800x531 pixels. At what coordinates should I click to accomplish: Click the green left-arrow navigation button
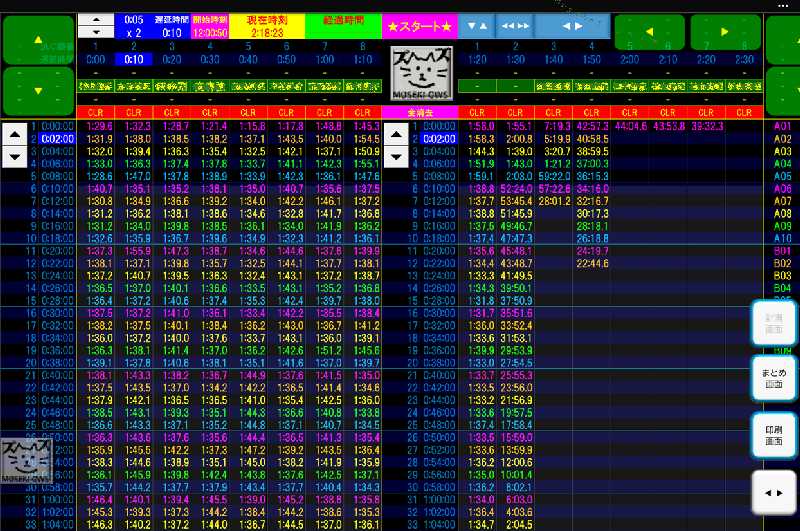(x=648, y=32)
